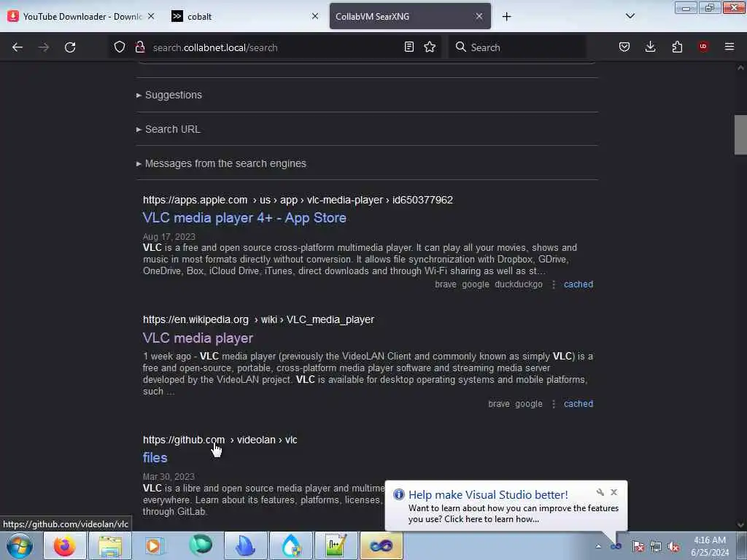The height and width of the screenshot is (560, 747).
Task: Close the Visual Studio notification balloon
Action: point(614,492)
